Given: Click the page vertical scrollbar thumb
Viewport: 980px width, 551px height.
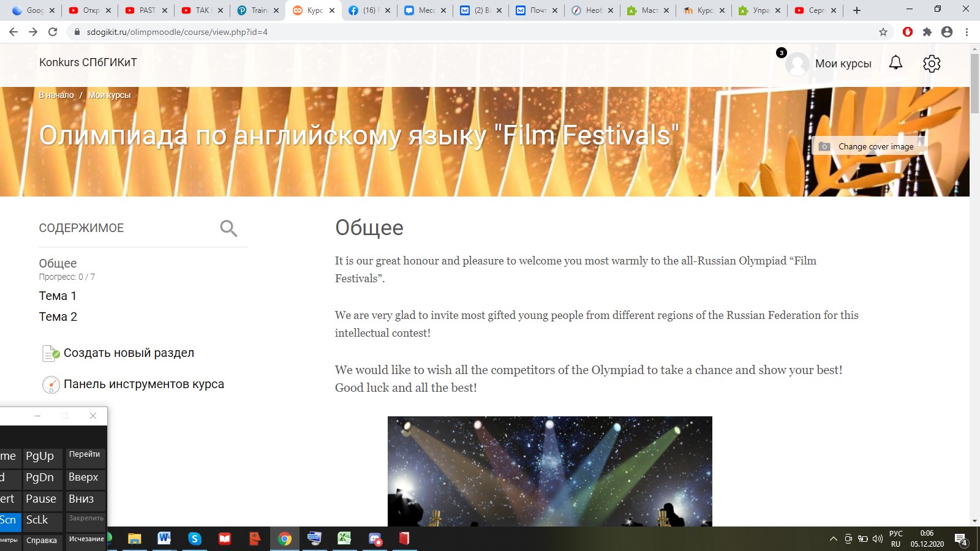Looking at the screenshot, I should (974, 83).
